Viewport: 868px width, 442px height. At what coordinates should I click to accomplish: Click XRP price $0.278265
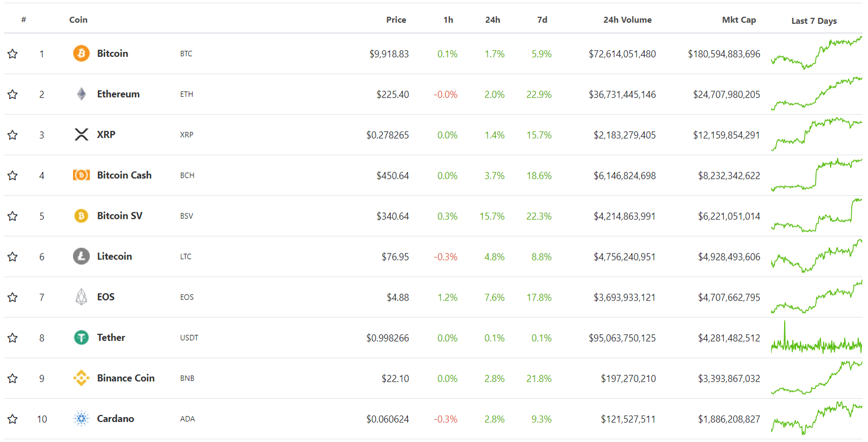(387, 135)
